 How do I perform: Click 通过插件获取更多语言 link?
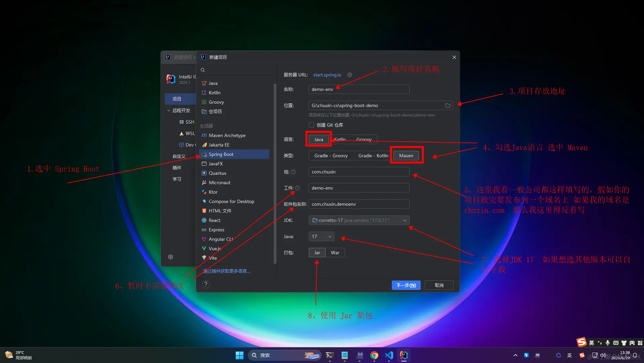tap(227, 271)
